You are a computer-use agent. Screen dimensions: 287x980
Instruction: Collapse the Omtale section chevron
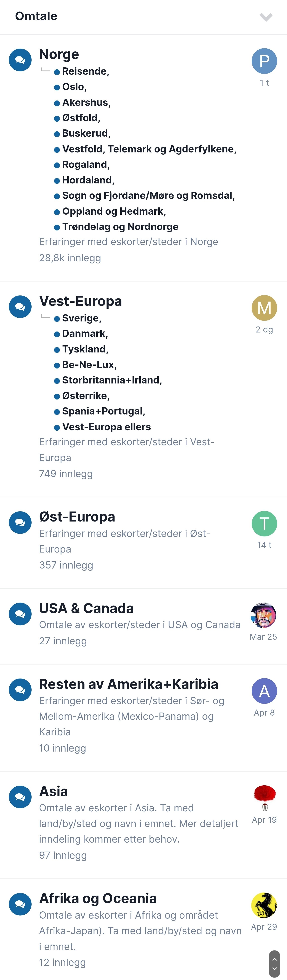tap(266, 17)
